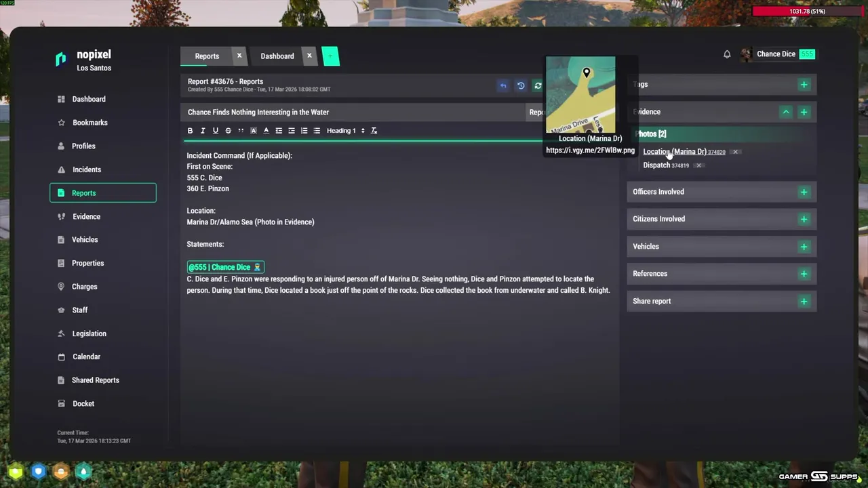Switch to the Reports tab
Screen dimensions: 868x488
click(x=207, y=56)
